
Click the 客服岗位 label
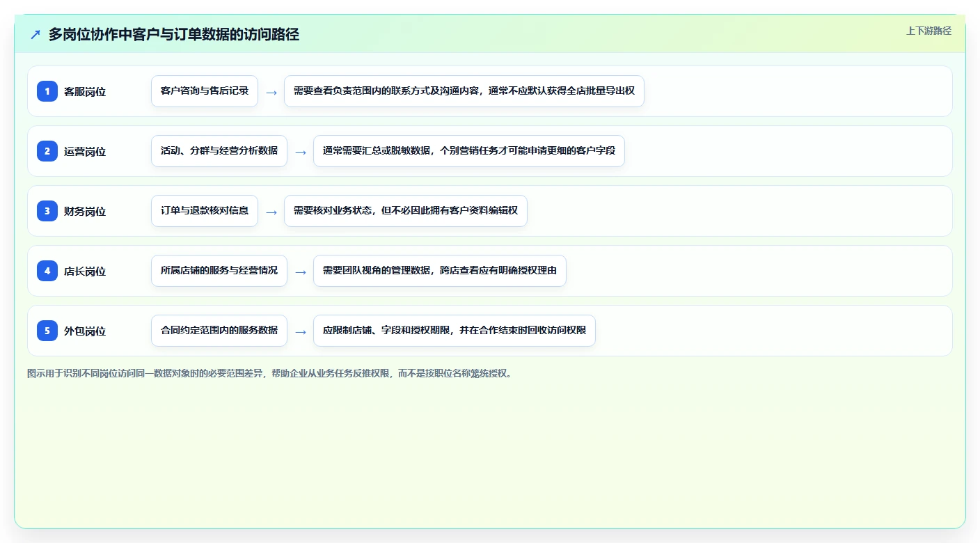pos(85,91)
